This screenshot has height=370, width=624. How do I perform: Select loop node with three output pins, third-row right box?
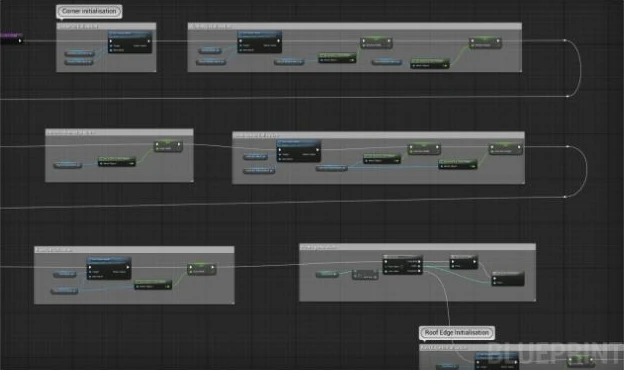click(x=402, y=265)
